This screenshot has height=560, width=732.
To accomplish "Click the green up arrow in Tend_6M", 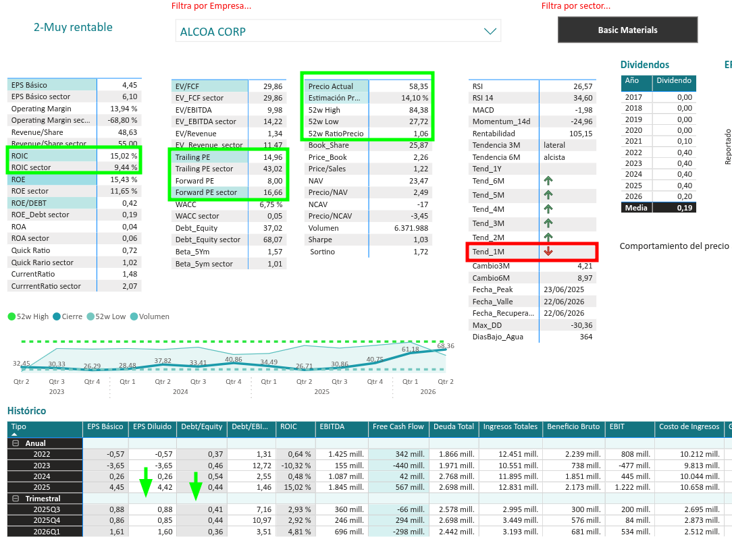I will point(548,180).
